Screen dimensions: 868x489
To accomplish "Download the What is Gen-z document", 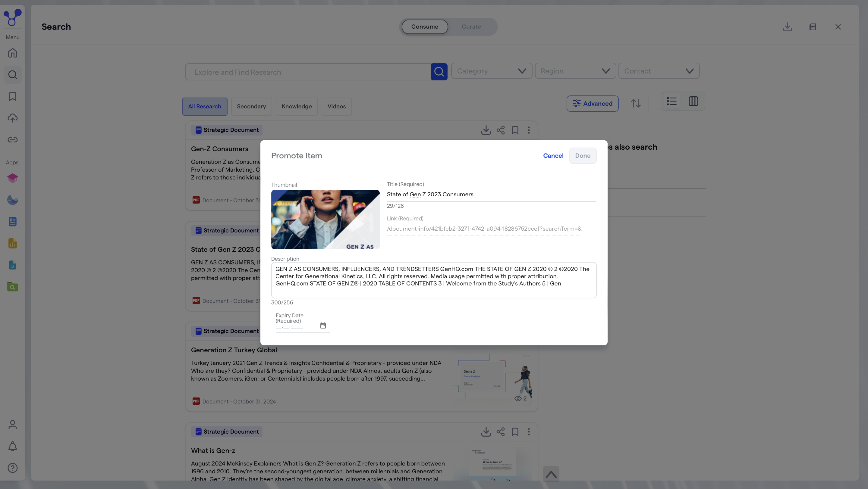I will click(486, 432).
